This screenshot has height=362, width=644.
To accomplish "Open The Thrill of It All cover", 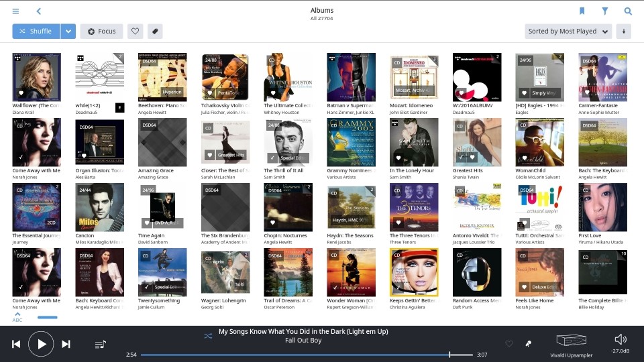I will [288, 142].
